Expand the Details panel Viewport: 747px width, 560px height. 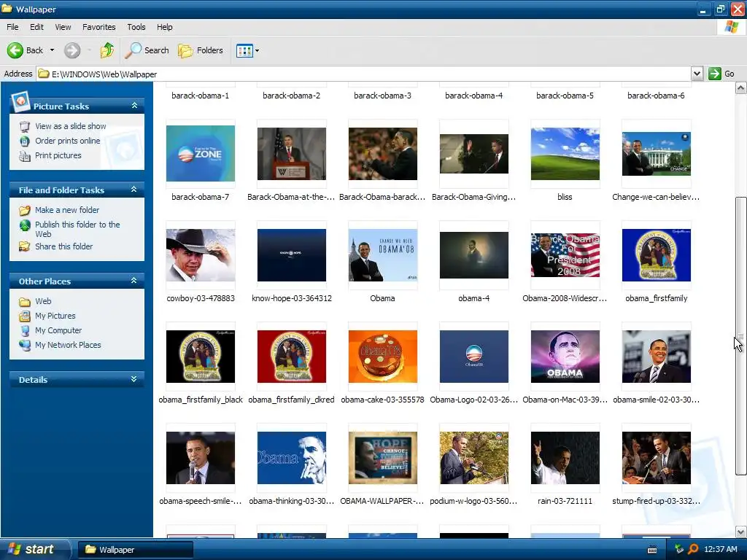tap(134, 379)
